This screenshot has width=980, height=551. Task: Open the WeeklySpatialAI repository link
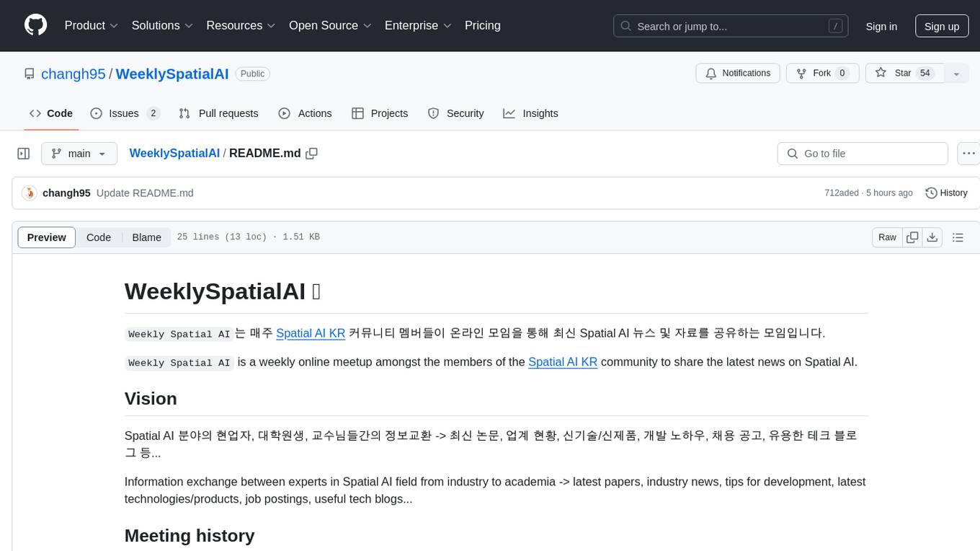click(x=172, y=74)
